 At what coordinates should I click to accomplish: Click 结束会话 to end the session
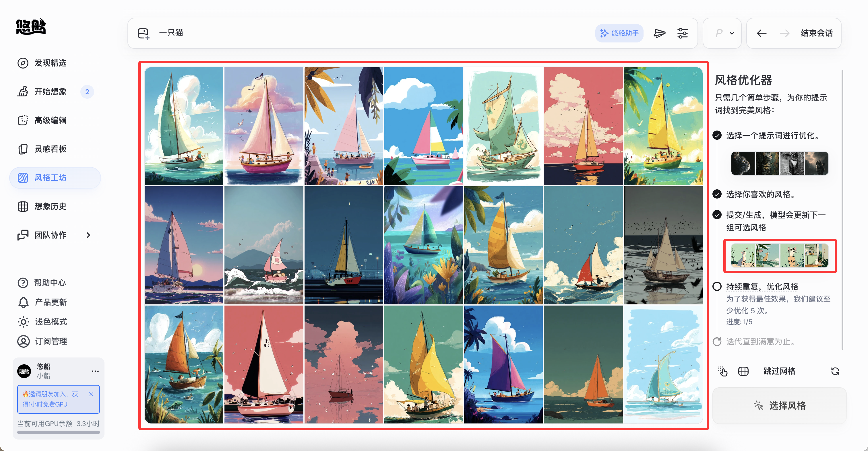[x=816, y=33]
